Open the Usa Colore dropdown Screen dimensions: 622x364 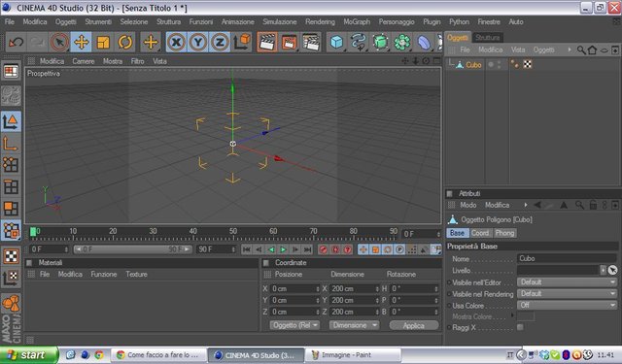[567, 306]
